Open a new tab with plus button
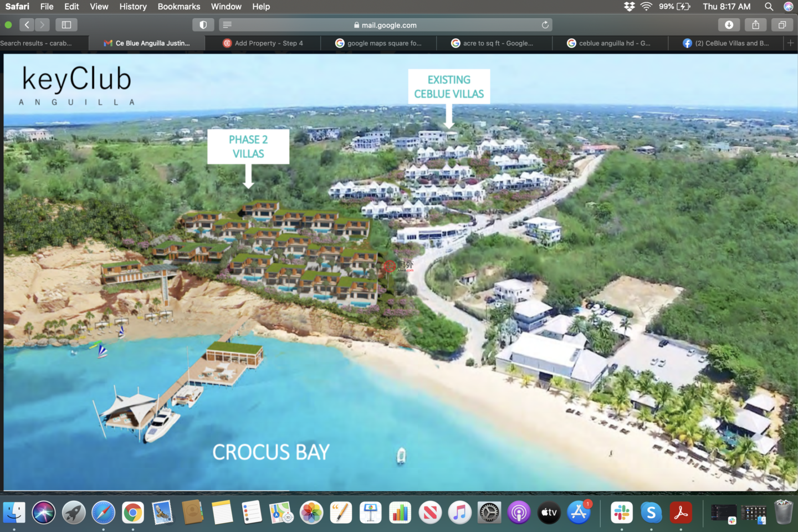798x532 pixels. tap(790, 43)
